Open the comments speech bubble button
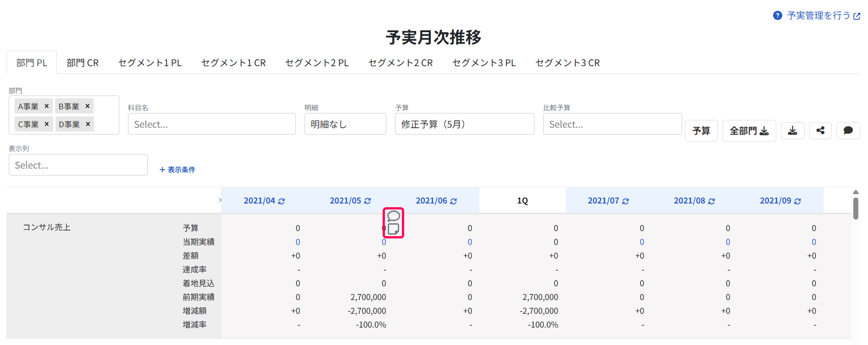The width and height of the screenshot is (868, 345). [x=848, y=131]
